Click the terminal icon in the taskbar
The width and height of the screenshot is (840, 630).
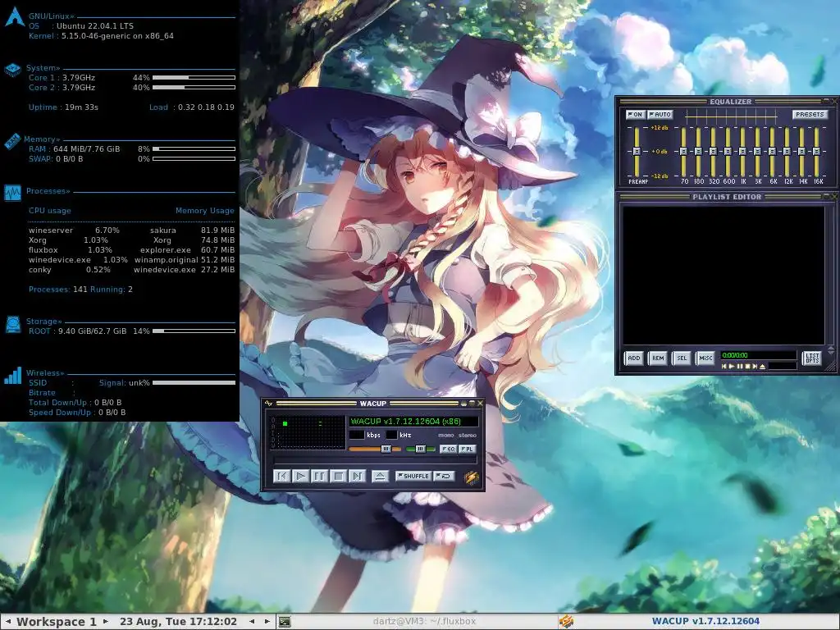(285, 622)
